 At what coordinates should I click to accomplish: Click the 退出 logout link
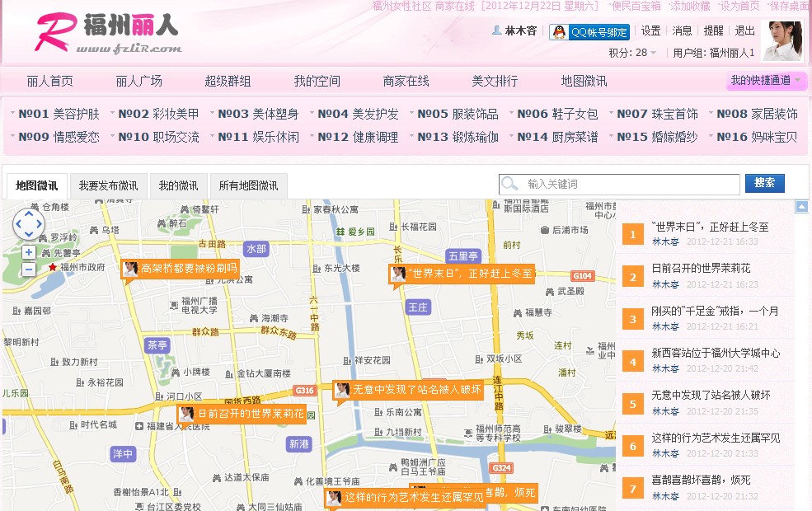tap(744, 30)
